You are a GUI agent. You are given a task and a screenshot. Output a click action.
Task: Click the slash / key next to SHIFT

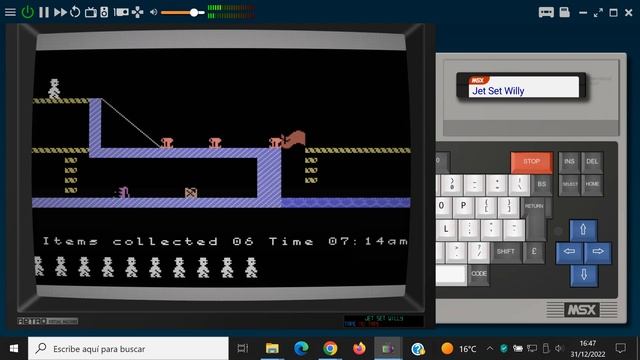click(478, 252)
